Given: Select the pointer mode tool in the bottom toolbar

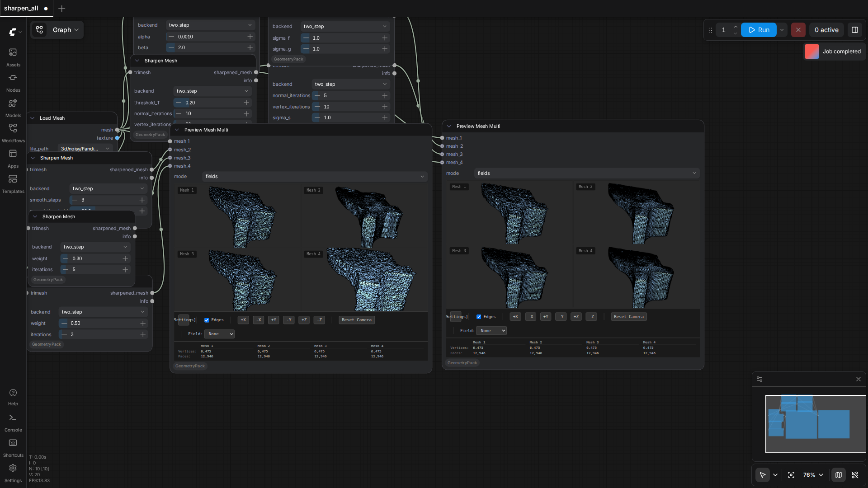Looking at the screenshot, I should pos(763,475).
